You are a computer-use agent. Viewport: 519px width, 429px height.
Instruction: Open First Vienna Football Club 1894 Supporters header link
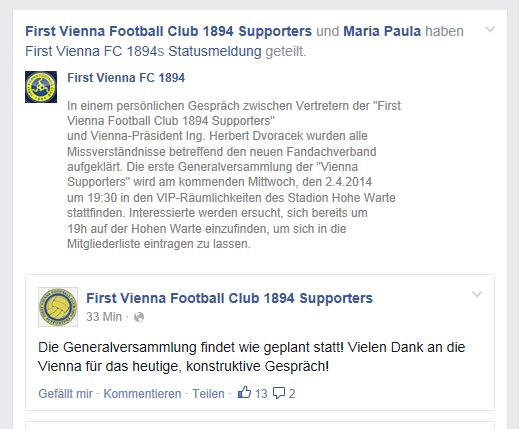(168, 31)
